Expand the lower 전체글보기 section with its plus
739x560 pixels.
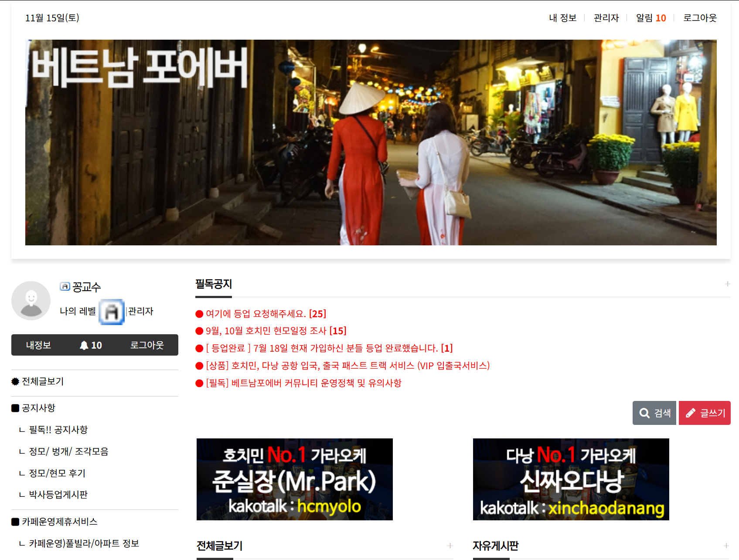pyautogui.click(x=450, y=545)
